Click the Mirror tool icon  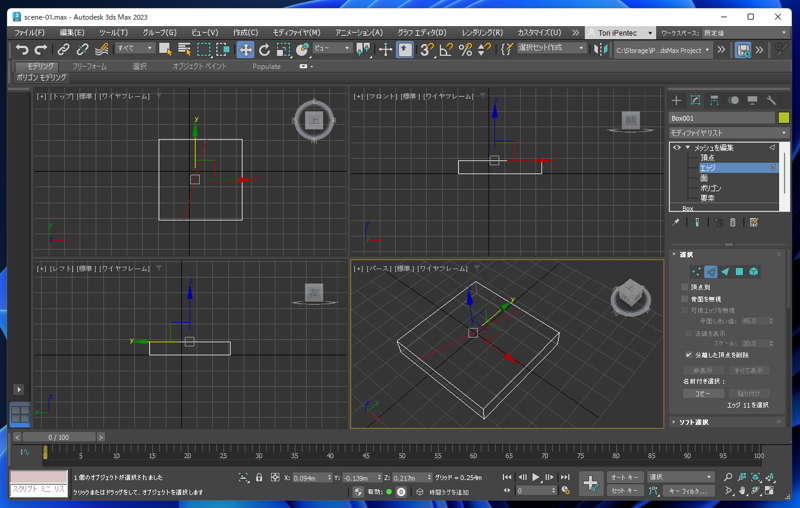click(601, 49)
